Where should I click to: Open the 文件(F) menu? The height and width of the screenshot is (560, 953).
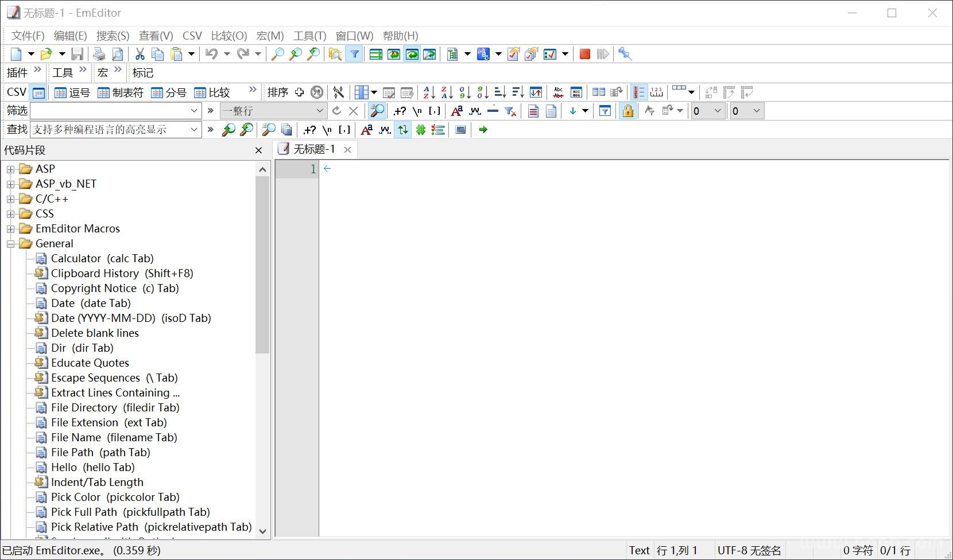coord(28,36)
